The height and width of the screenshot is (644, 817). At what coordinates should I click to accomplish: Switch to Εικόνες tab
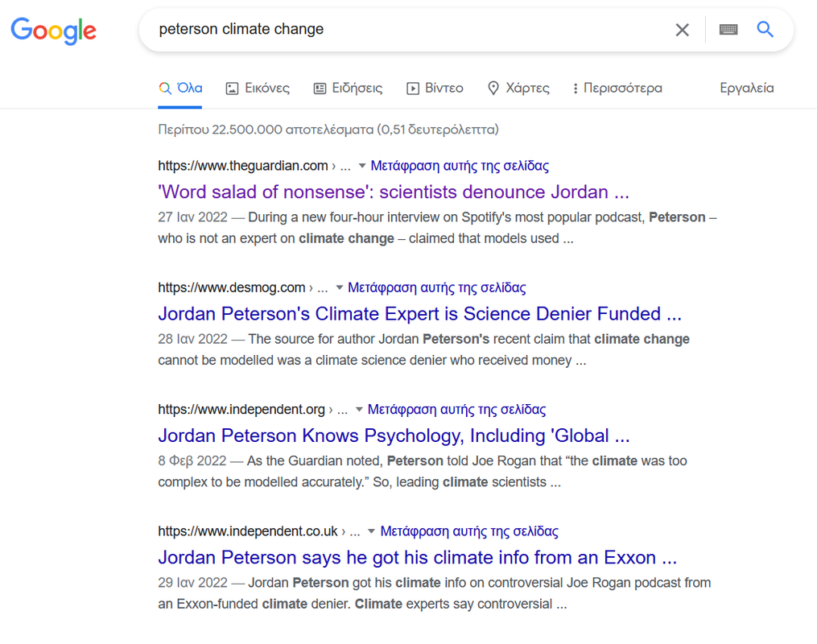(x=258, y=88)
